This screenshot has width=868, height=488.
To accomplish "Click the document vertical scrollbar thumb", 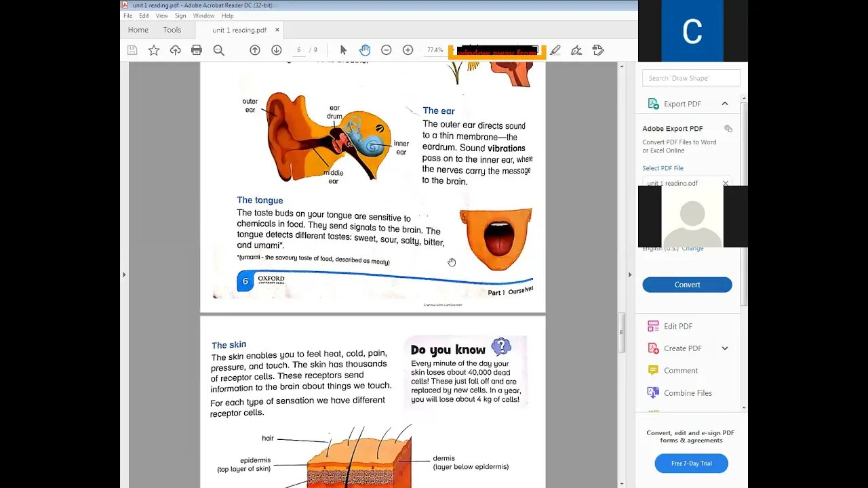I will pos(621,332).
